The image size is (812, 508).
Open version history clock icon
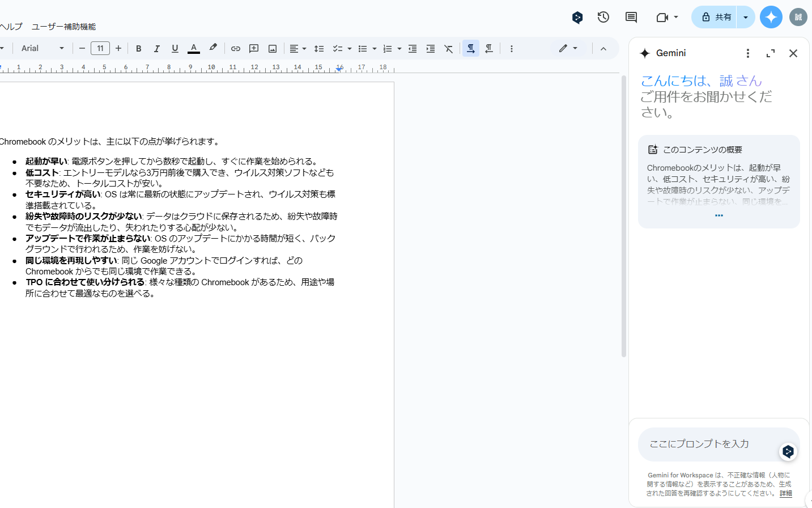[603, 17]
